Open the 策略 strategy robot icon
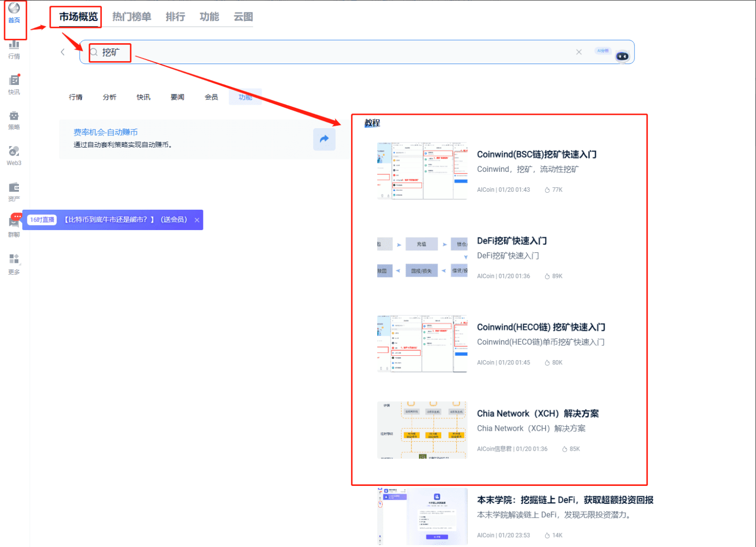 click(x=14, y=116)
